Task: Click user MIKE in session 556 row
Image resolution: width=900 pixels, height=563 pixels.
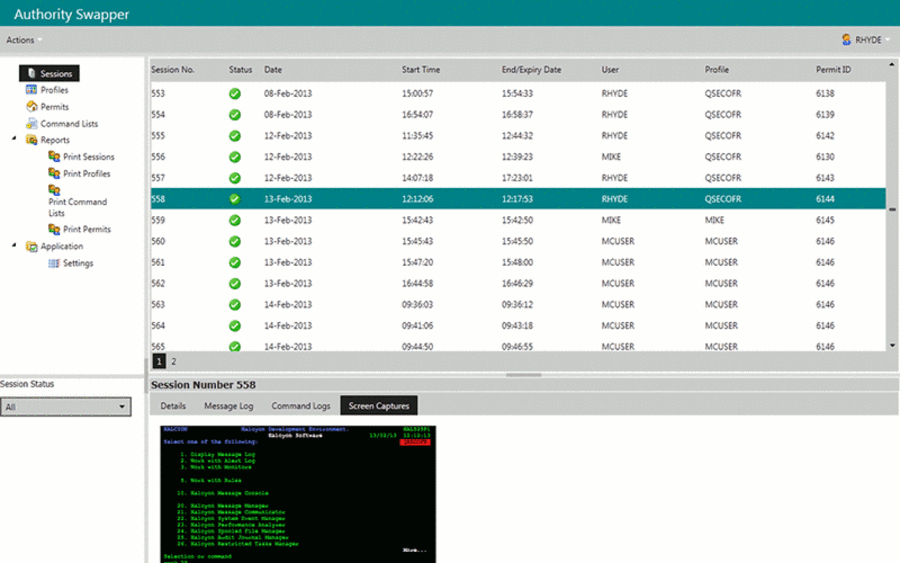Action: point(611,157)
